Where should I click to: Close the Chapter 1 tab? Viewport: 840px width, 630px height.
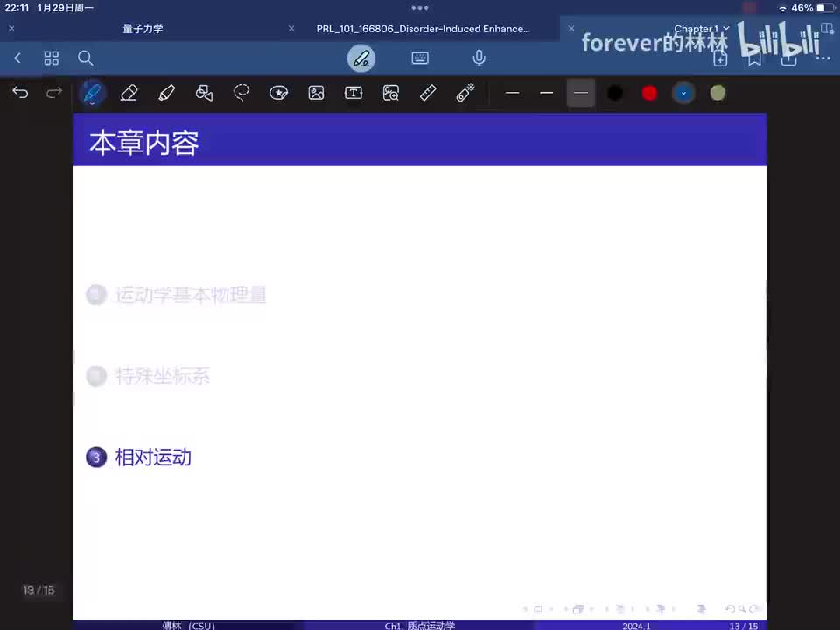[571, 28]
